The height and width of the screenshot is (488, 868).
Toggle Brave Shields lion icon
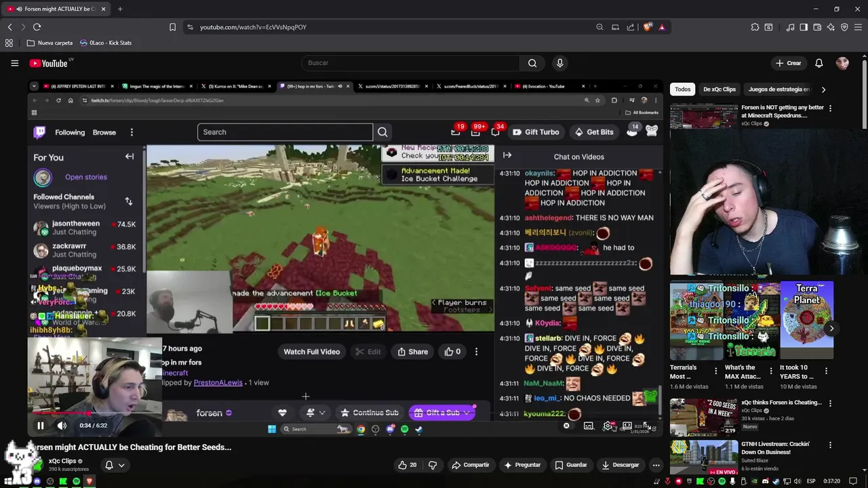(x=648, y=27)
